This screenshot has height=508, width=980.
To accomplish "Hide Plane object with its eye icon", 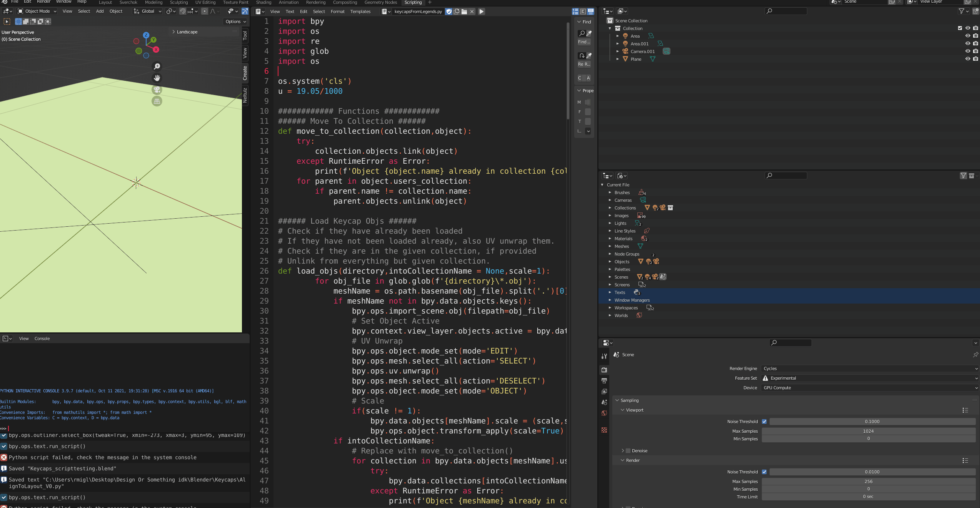I will (x=968, y=59).
